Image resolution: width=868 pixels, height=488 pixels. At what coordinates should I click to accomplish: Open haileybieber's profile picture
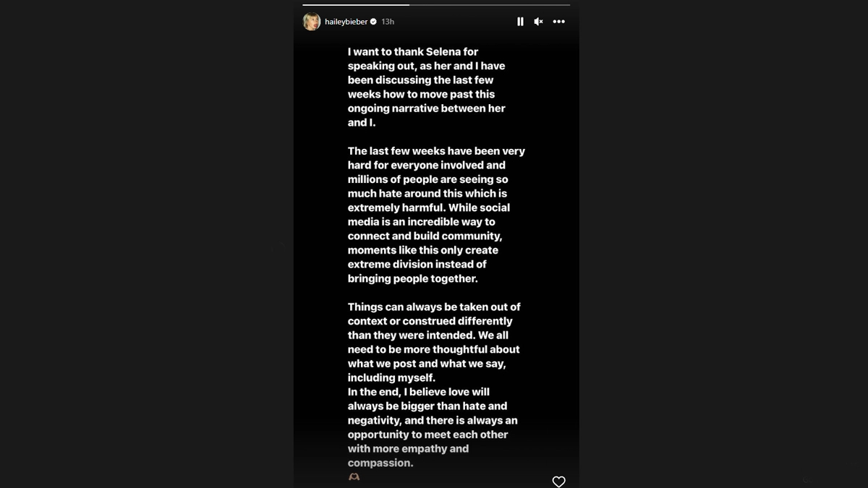click(312, 22)
